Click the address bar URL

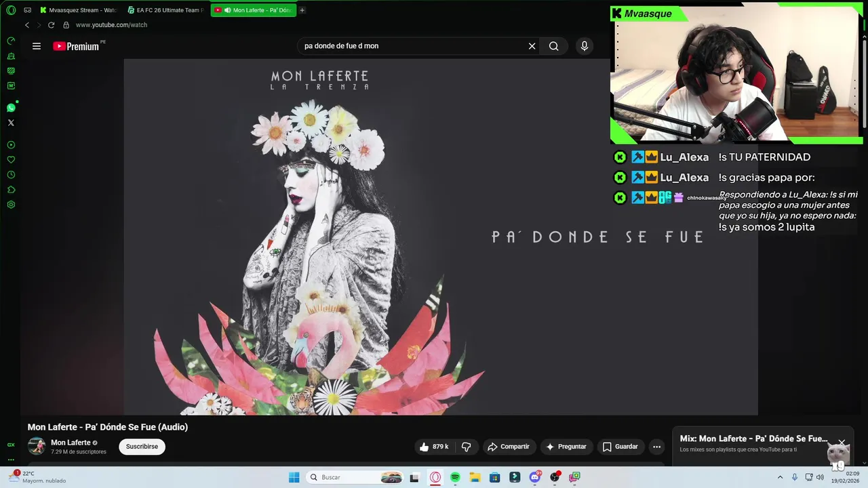[x=111, y=25]
